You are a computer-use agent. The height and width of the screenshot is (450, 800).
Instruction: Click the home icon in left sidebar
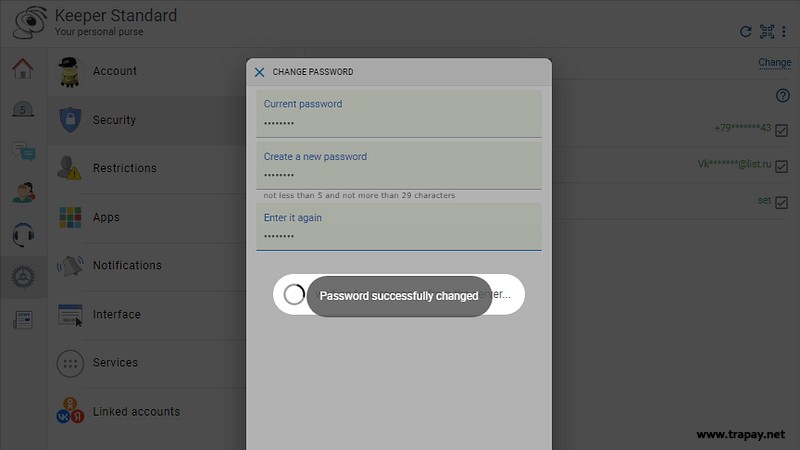22,69
